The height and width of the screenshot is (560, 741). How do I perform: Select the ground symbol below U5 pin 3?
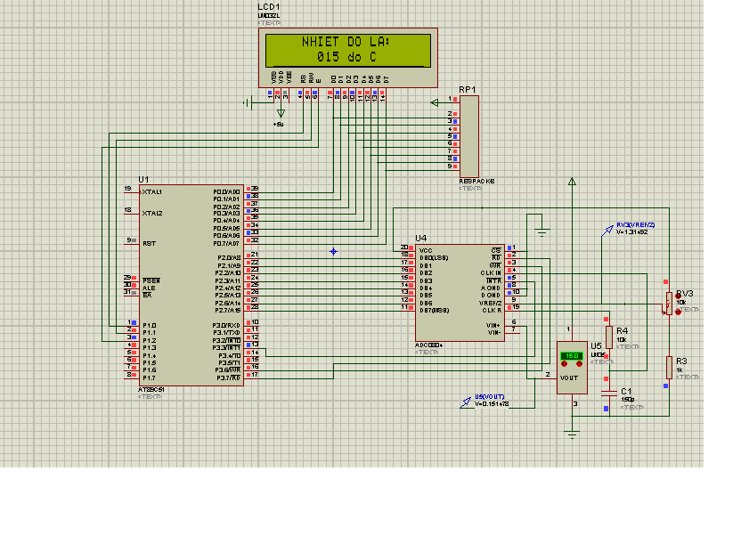click(x=573, y=434)
